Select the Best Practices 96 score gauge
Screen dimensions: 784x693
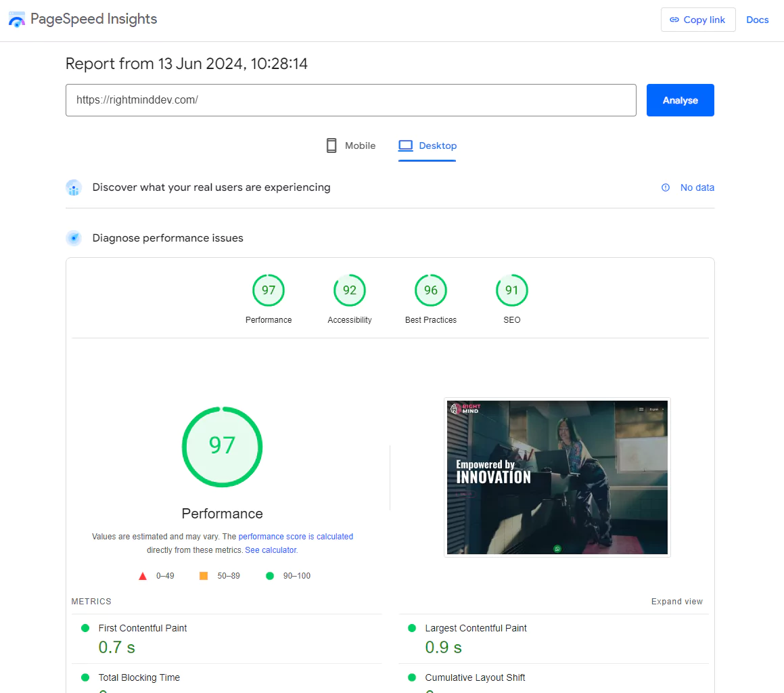430,290
